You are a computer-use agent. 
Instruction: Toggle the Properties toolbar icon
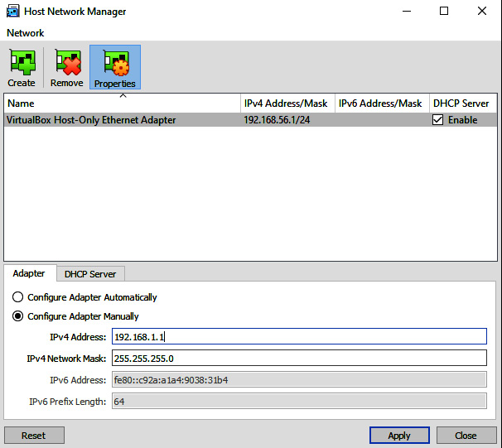click(115, 68)
